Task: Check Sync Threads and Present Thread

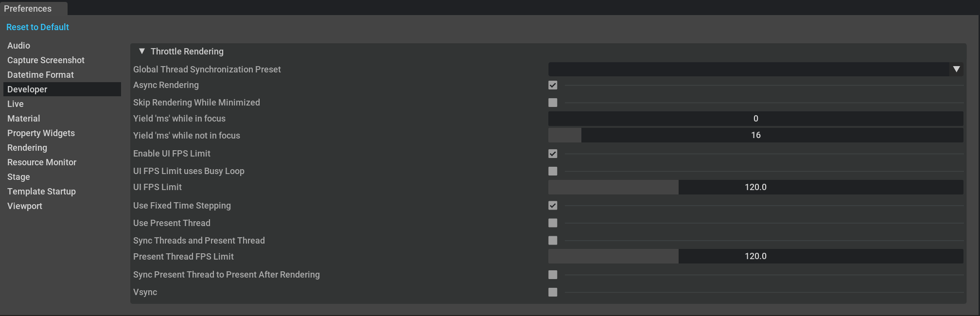Action: pyautogui.click(x=553, y=241)
